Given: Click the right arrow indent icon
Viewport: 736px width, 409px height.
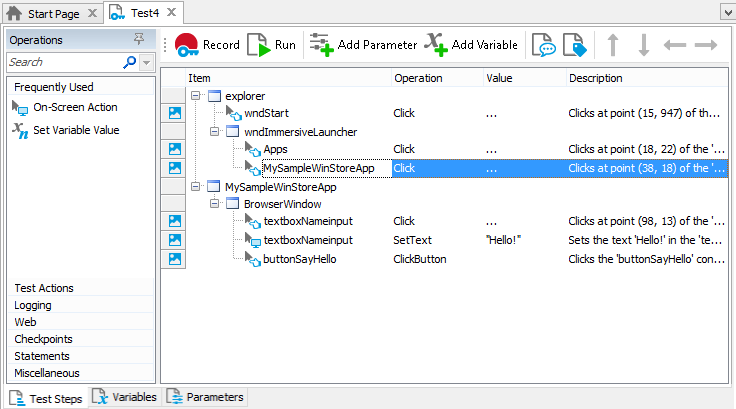Looking at the screenshot, I should [706, 45].
